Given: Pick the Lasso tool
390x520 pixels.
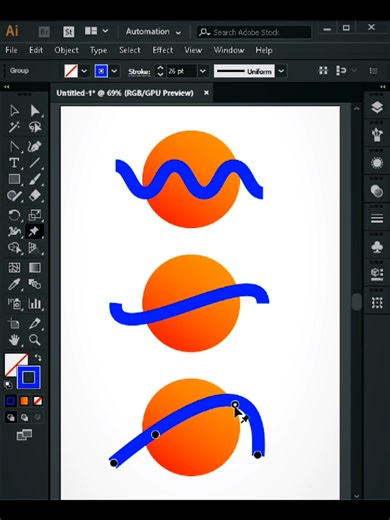Looking at the screenshot, I should 35,127.
